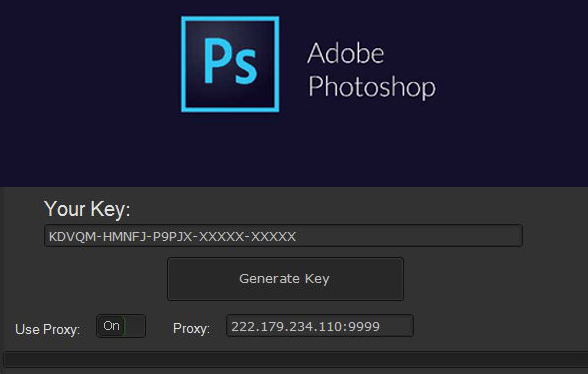Click inside the Your Key text field
This screenshot has width=588, height=374.
[283, 236]
